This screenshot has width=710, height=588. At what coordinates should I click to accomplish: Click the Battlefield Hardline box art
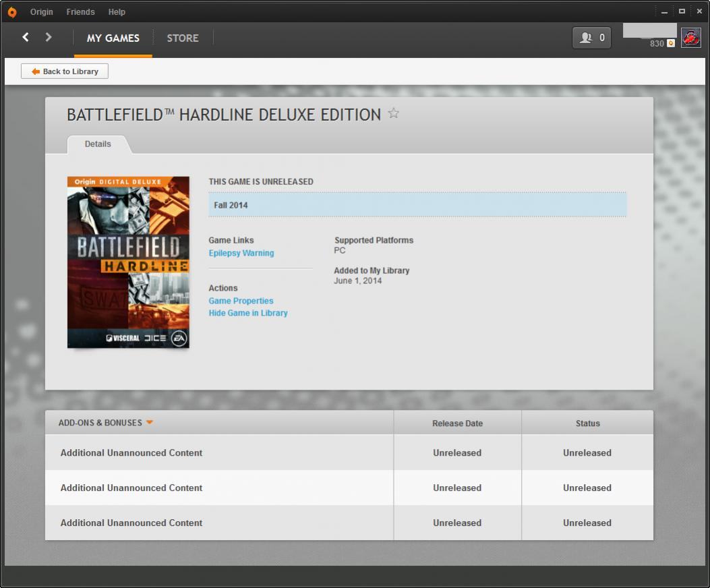tap(128, 262)
